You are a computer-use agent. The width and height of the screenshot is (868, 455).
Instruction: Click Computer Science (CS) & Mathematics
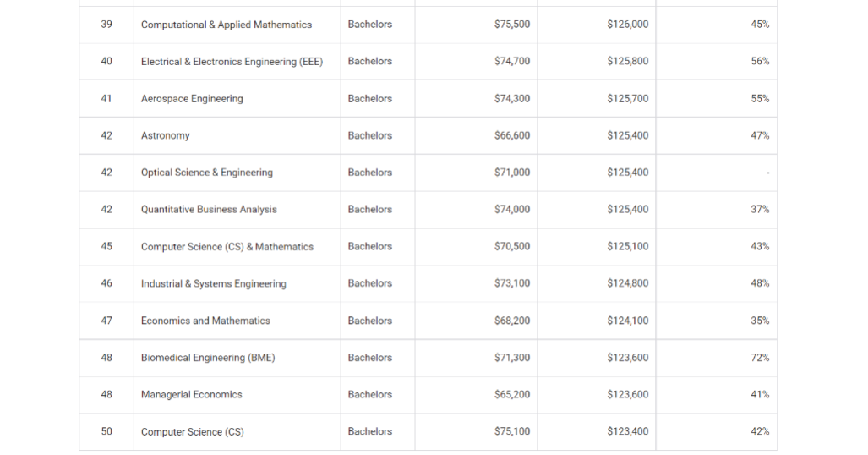tap(227, 247)
